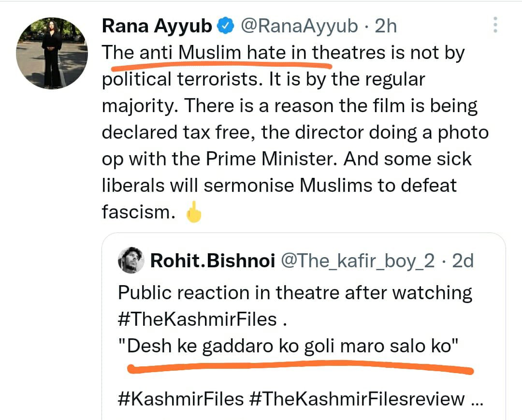
Task: Open Rana Ayyub's profile picture
Action: tap(52, 52)
